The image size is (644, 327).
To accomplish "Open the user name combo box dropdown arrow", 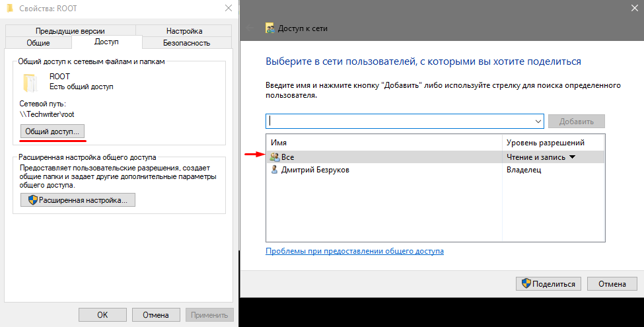I will tap(538, 122).
